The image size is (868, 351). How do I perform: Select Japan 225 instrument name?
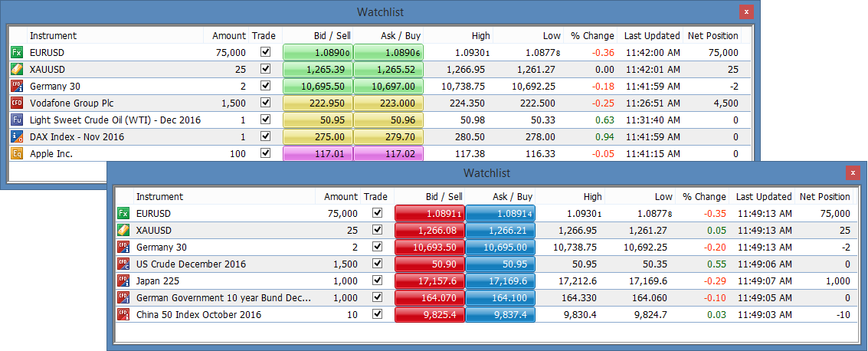(x=158, y=280)
